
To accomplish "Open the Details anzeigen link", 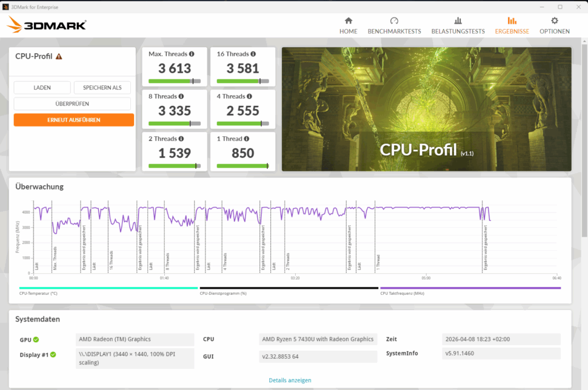I will (x=290, y=380).
